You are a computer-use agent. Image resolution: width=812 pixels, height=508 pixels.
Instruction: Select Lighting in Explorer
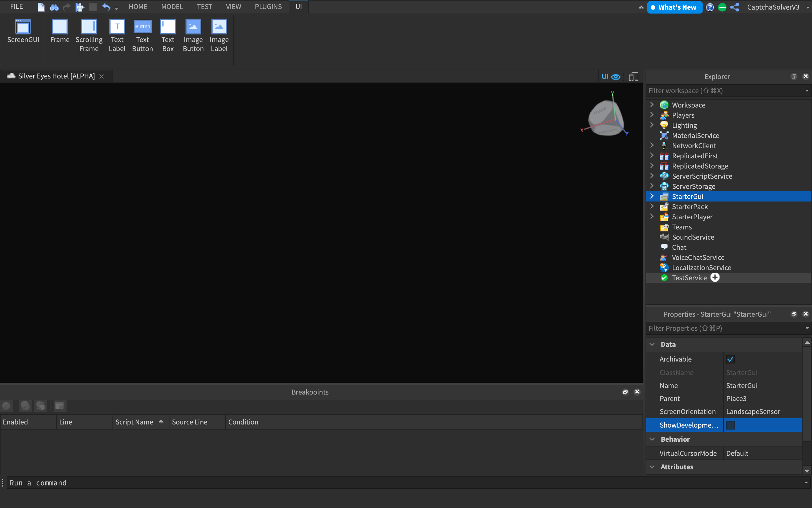pyautogui.click(x=684, y=125)
